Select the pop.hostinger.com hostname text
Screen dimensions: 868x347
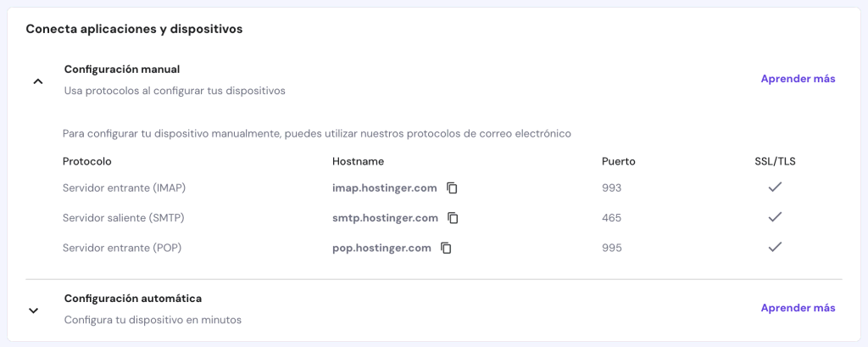381,248
